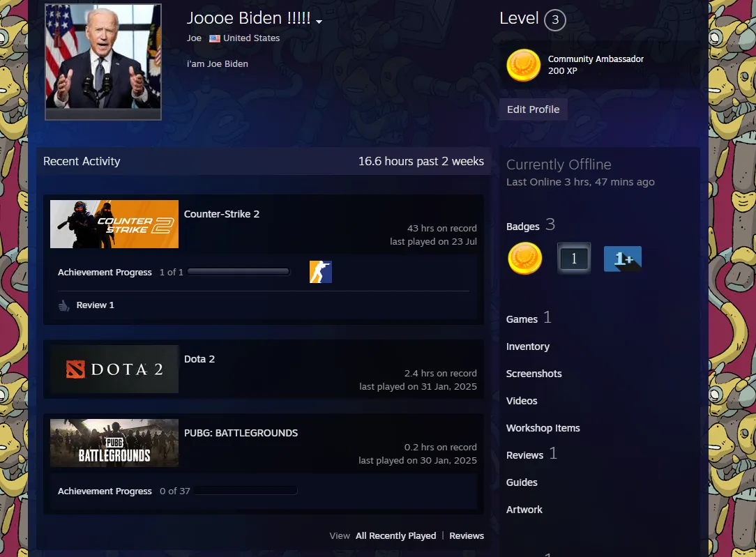Click the PUBG Achievement Progress label
Screen dimensions: 756x557
click(x=105, y=491)
